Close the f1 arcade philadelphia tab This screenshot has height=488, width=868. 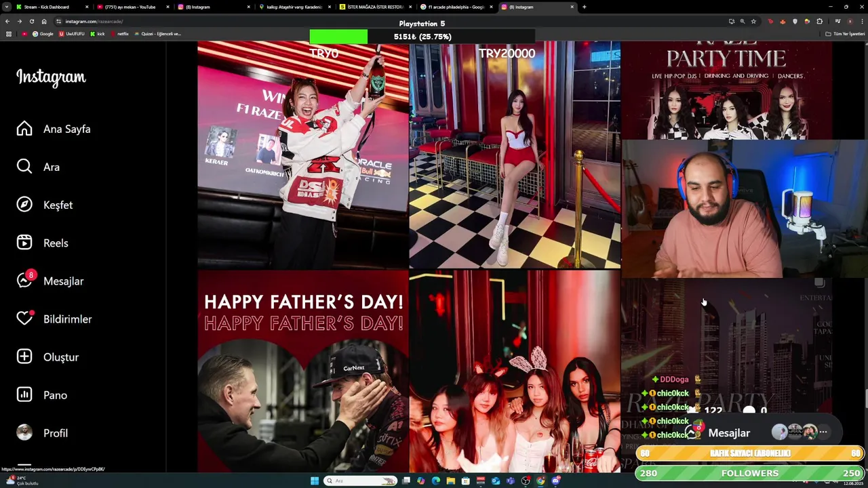(491, 7)
